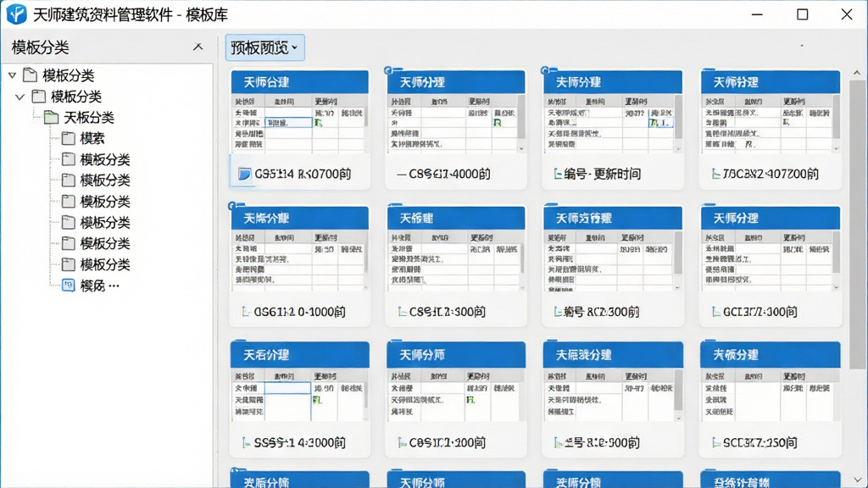Viewport: 868px width, 488px height.
Task: Click the file icon before the 407200前 caption
Action: 715,175
